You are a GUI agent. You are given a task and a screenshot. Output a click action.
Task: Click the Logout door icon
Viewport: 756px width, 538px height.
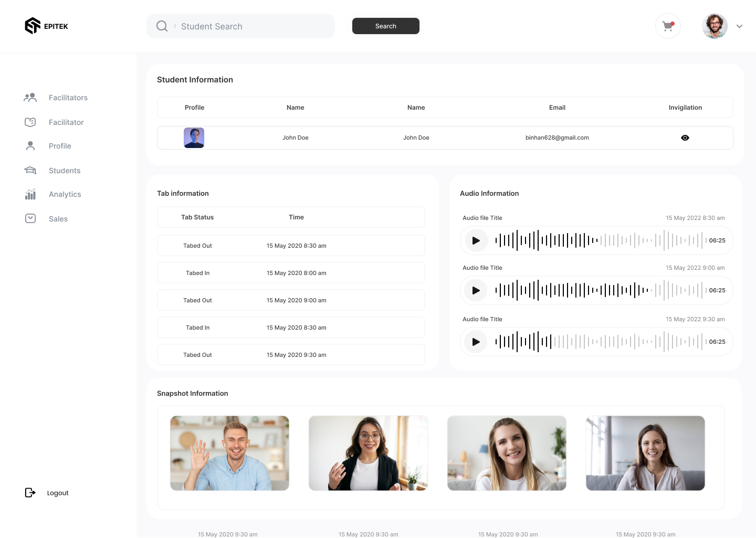click(x=30, y=492)
